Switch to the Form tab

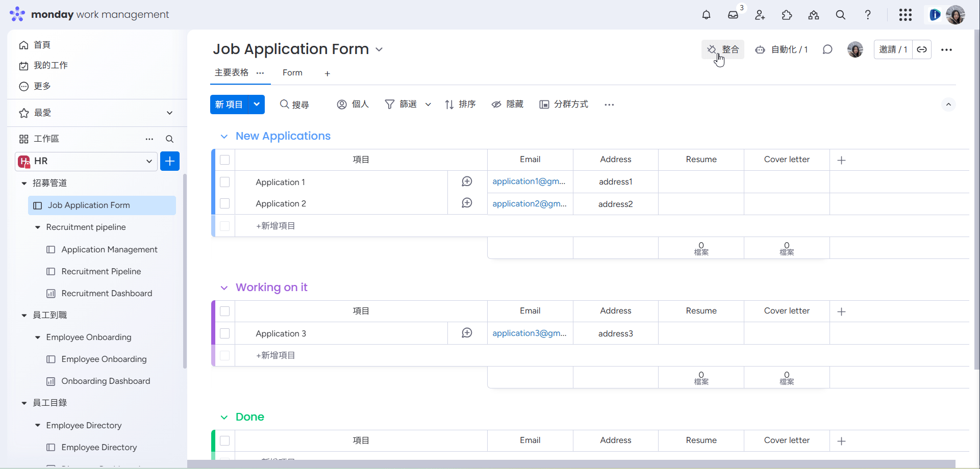point(292,73)
